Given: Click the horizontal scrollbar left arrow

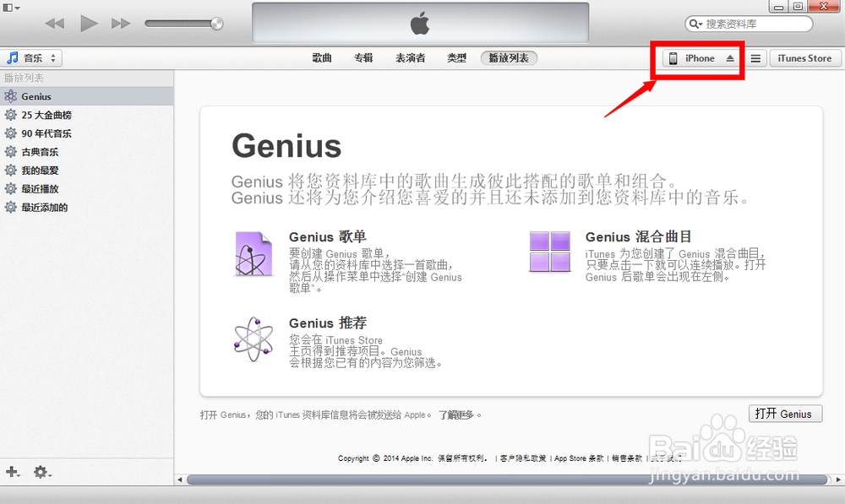Looking at the screenshot, I should [x=180, y=480].
